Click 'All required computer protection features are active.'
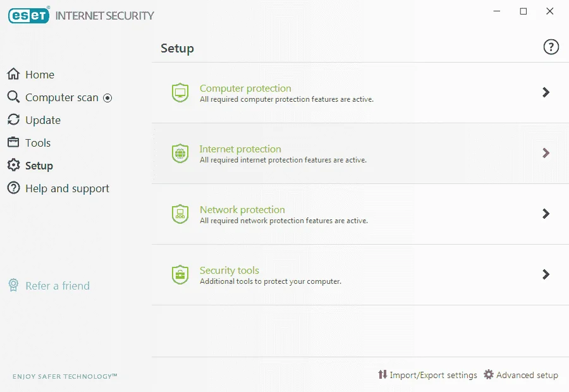Viewport: 569px width, 392px height. point(286,99)
